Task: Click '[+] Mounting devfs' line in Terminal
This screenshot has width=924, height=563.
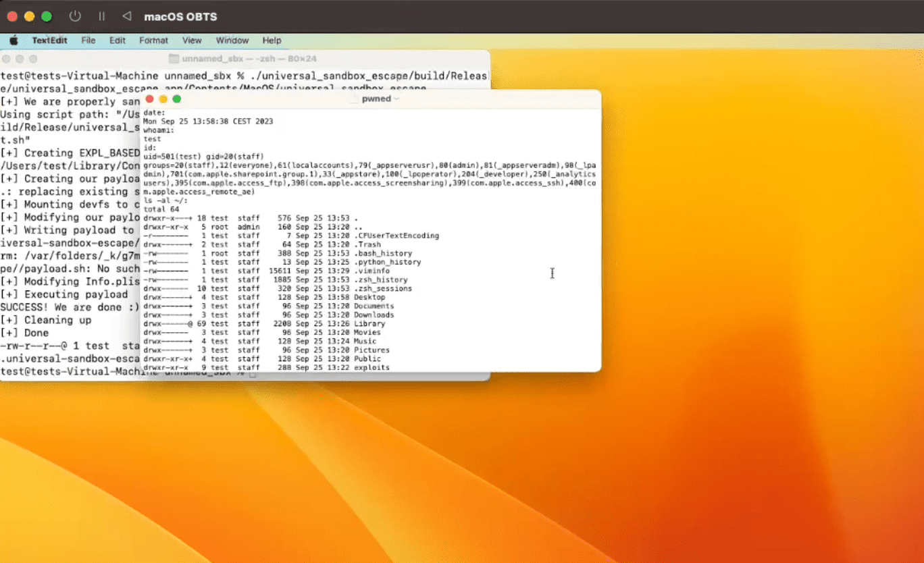Action: tap(70, 205)
